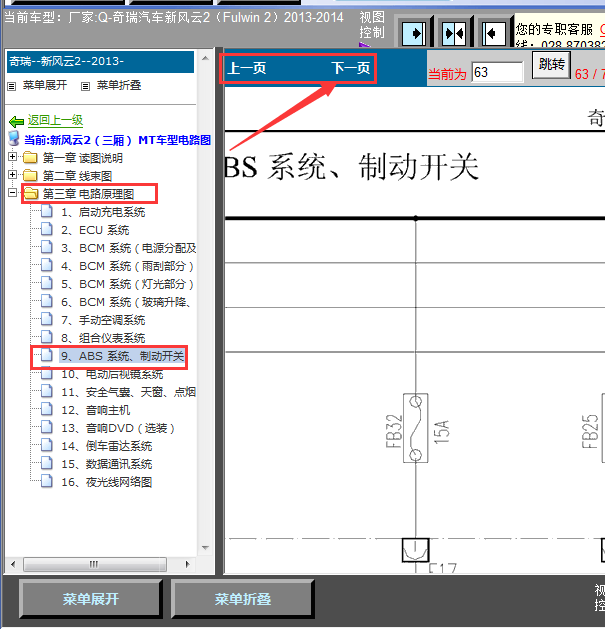The height and width of the screenshot is (629, 605).
Task: Expand 第一章 读图说明 node
Action: [12, 156]
